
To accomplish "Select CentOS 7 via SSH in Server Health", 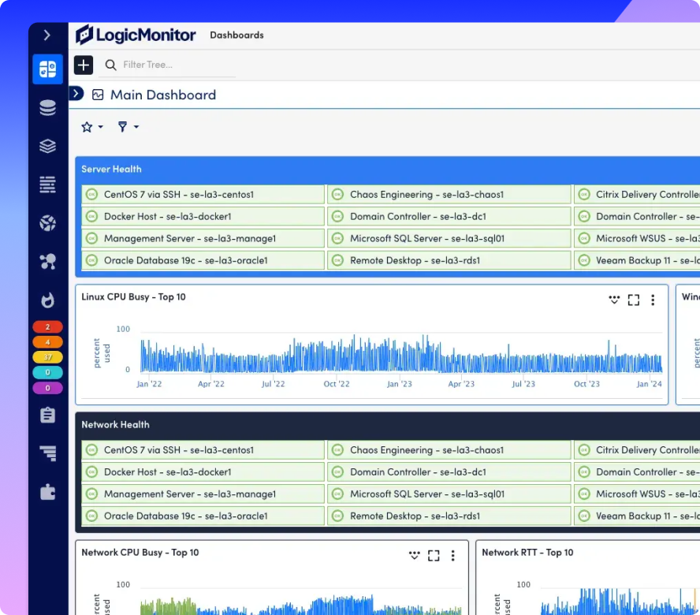I will click(203, 194).
